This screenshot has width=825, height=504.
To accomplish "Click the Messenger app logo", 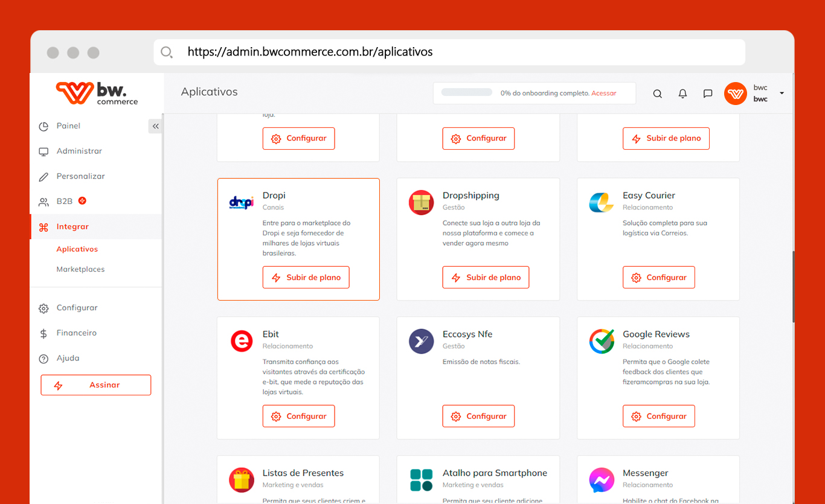I will [x=602, y=480].
